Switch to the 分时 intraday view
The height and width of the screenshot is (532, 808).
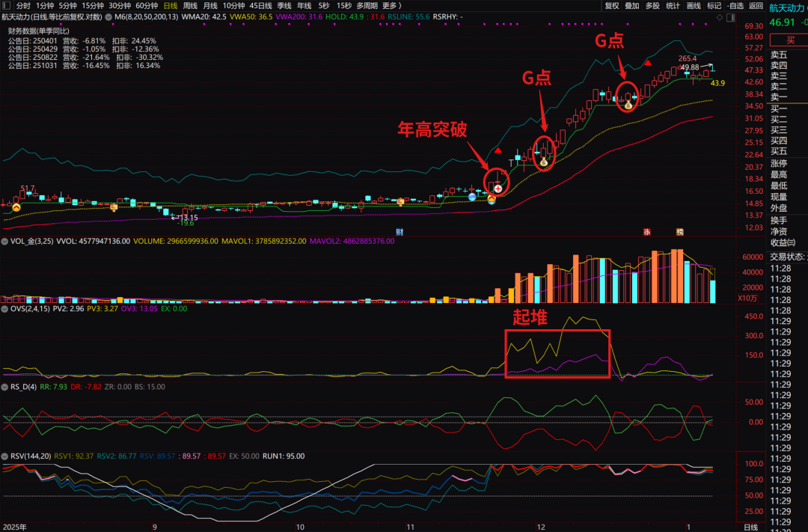23,6
